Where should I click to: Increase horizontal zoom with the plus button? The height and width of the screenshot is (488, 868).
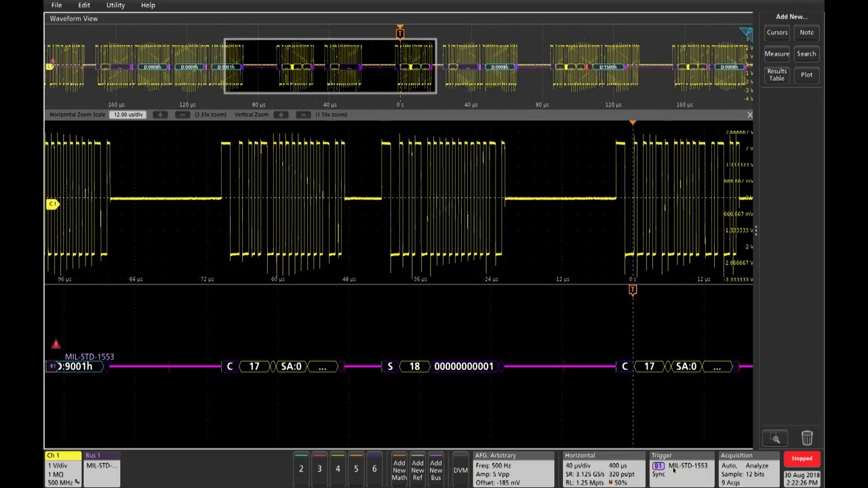pyautogui.click(x=159, y=115)
